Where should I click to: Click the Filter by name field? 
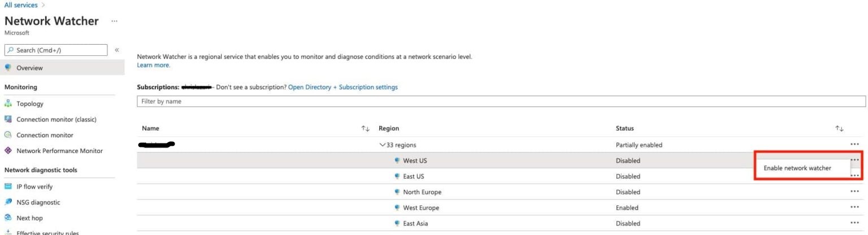(x=501, y=102)
